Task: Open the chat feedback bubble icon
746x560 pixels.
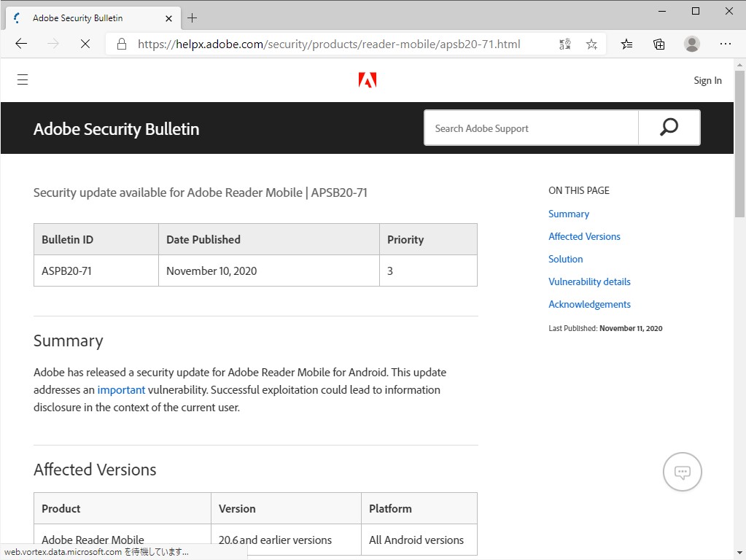Action: click(683, 472)
